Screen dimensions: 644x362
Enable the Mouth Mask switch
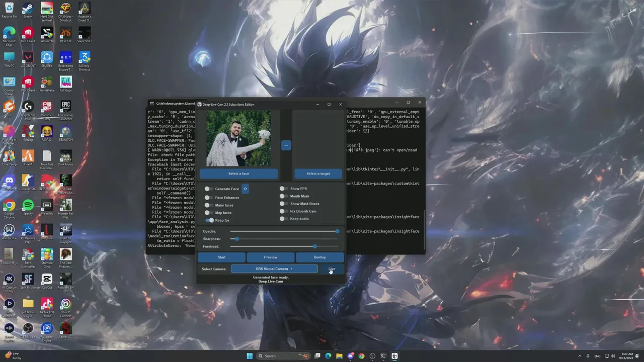tap(283, 196)
